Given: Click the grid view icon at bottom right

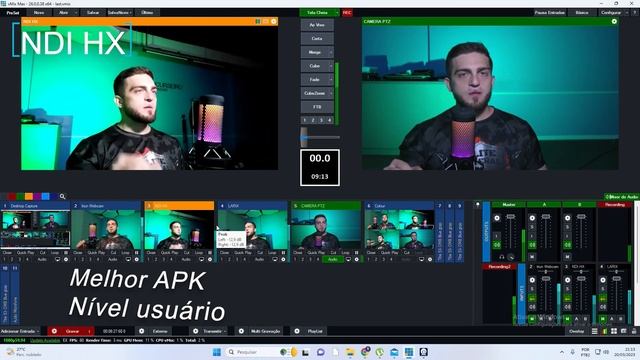Looking at the screenshot, I should pyautogui.click(x=614, y=331).
